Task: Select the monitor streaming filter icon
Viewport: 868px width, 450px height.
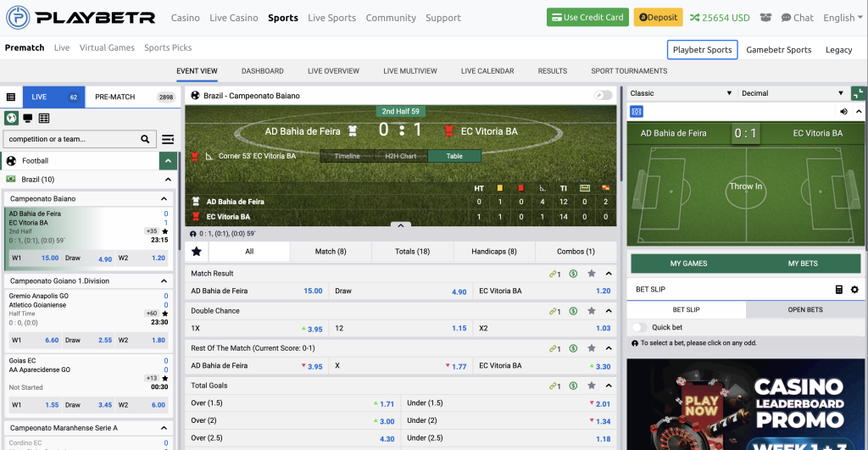Action: [x=28, y=118]
